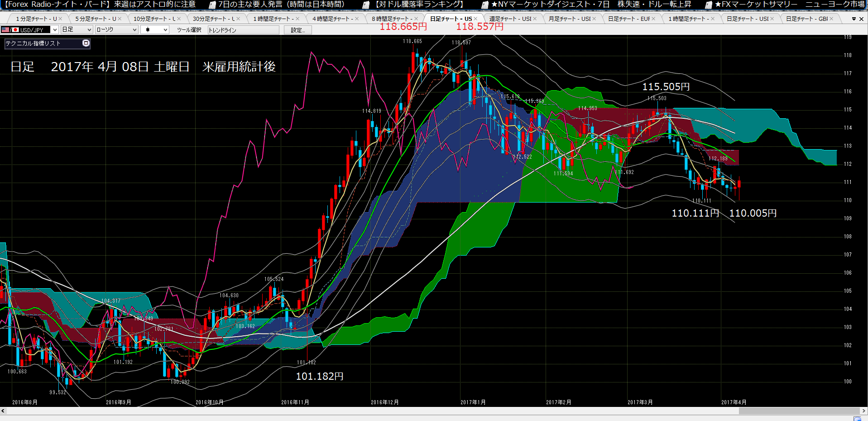Switch to the 1分足チャート tab
Viewport: 868px width, 421px height.
coord(36,19)
